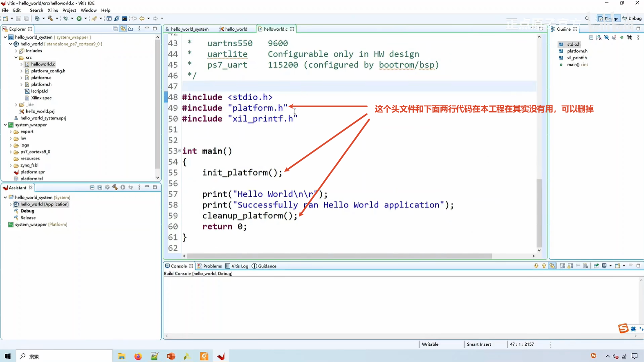
Task: Open the Xilinx menu
Action: [x=53, y=10]
